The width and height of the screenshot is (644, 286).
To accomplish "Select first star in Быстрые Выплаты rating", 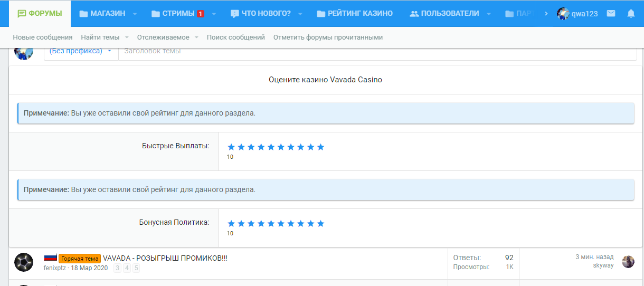I will click(x=231, y=147).
